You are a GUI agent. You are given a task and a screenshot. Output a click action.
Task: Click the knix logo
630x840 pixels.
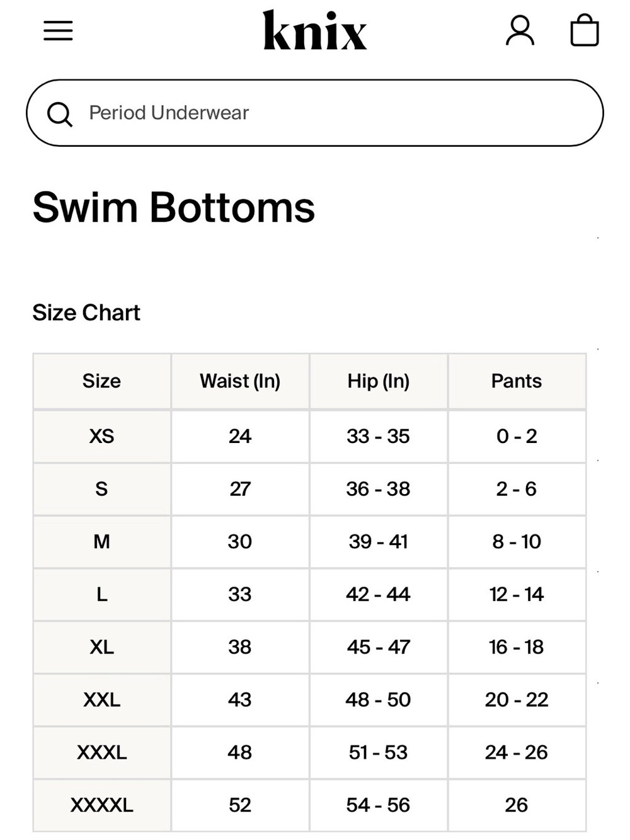point(314,30)
